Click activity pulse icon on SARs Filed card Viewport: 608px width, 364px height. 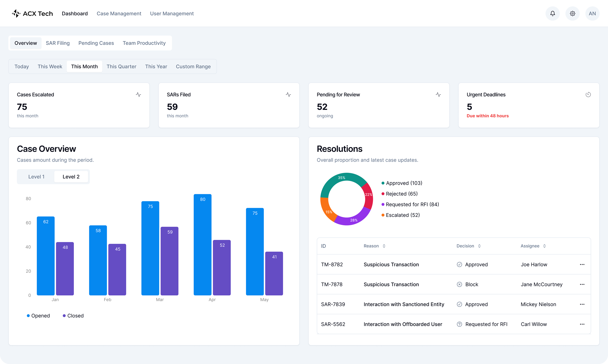click(288, 95)
